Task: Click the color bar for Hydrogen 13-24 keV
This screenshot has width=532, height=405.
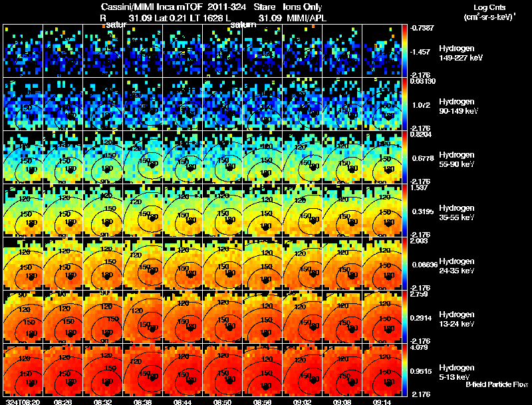Action: (x=405, y=317)
